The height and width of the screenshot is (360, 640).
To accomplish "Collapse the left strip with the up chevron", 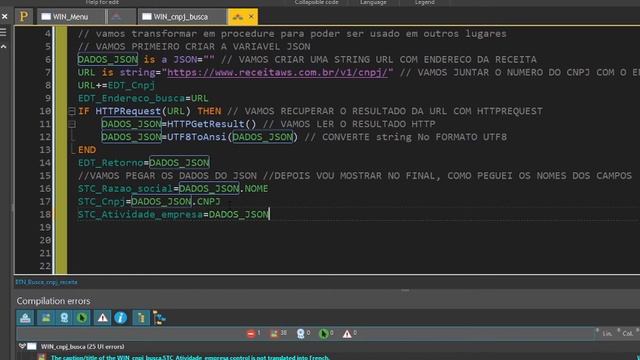I will [4, 47].
